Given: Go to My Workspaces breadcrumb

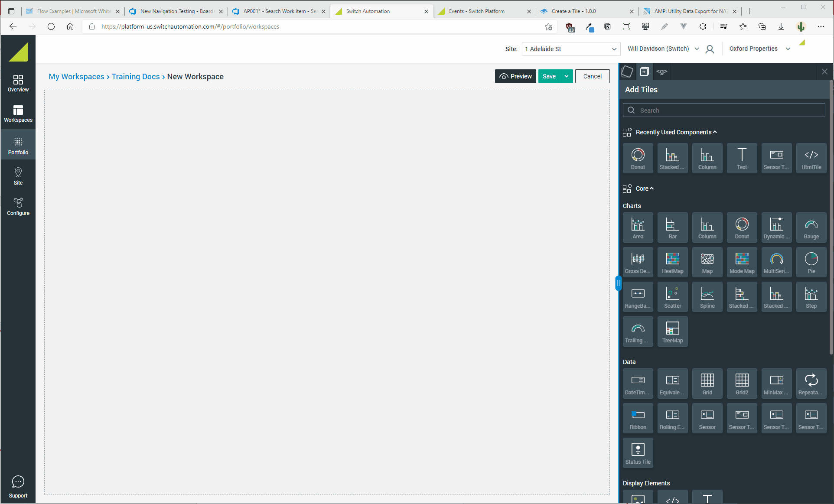Looking at the screenshot, I should (76, 77).
